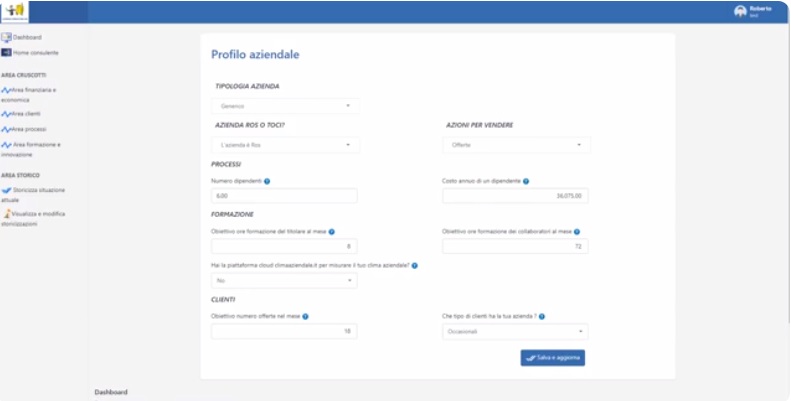Click the help icon beside the climaaziendale.it question
Viewport: 791px width, 401px height.
tap(414, 265)
